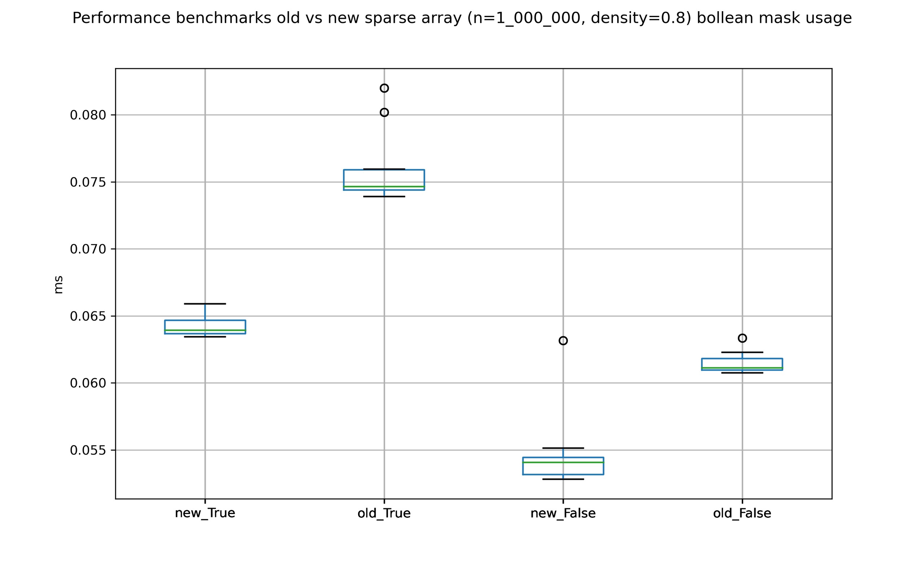The height and width of the screenshot is (570, 924).
Task: Click the old_False x-axis label
Action: 742,513
